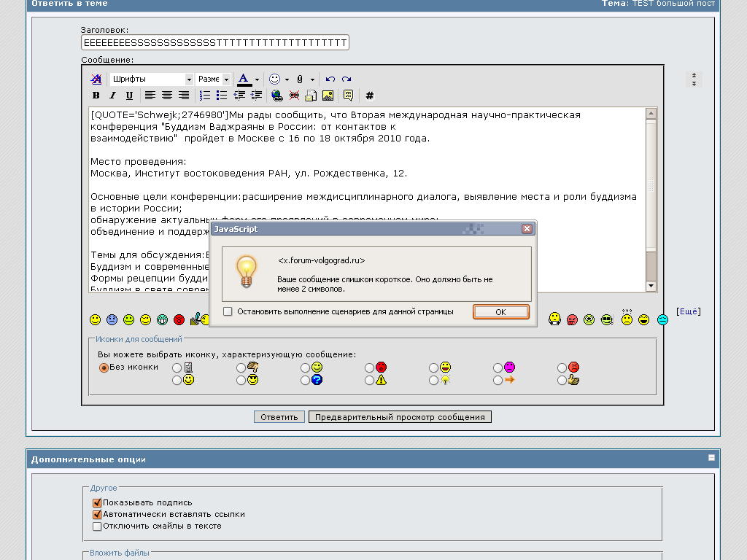This screenshot has width=747, height=560.
Task: Open the 'Шрифты' font dropdown
Action: 152,79
